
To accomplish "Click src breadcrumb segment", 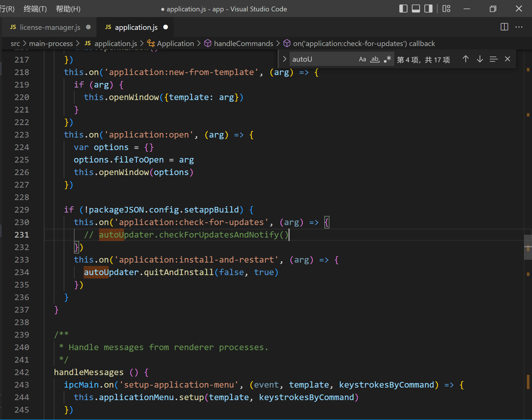I will pyautogui.click(x=15, y=43).
